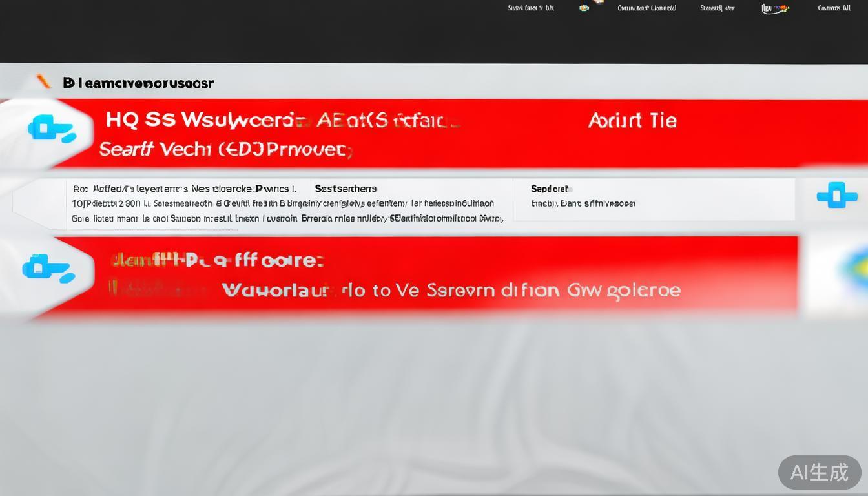Screen dimensions: 868x496
Task: Click the colorful logo icon in the top bar
Action: [x=775, y=8]
